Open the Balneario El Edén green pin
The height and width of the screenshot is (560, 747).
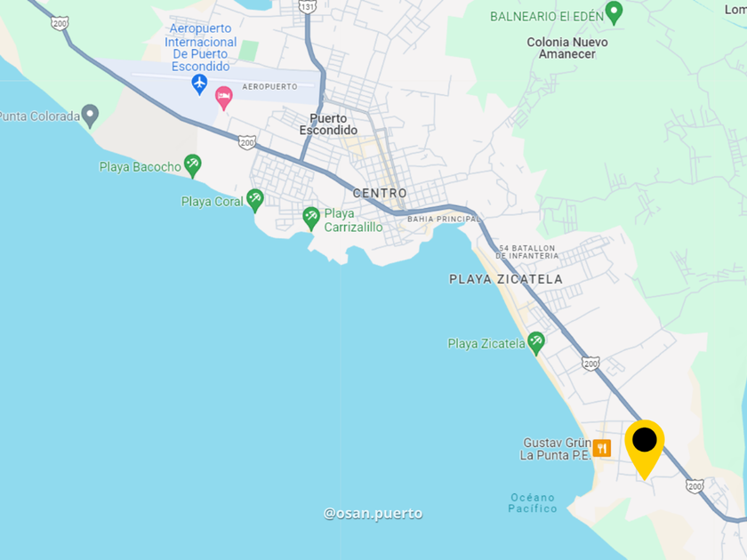[x=614, y=12]
